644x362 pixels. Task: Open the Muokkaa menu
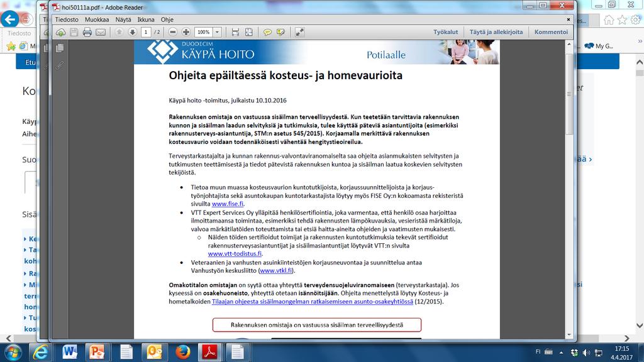coord(97,19)
